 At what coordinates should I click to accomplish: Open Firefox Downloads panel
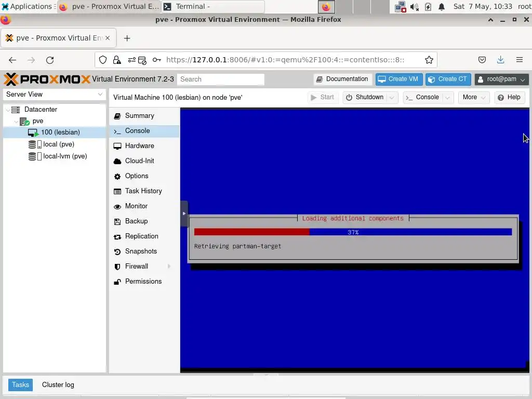(x=500, y=60)
